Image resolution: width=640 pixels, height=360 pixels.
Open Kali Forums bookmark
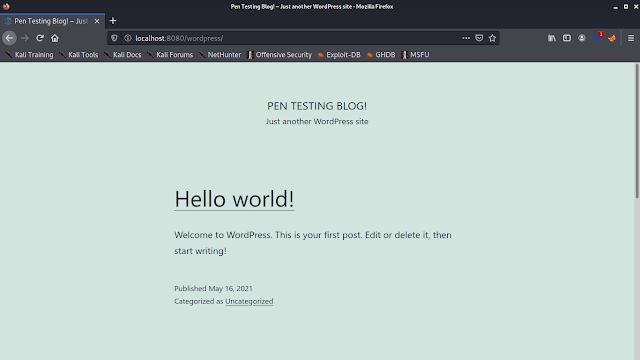click(170, 55)
